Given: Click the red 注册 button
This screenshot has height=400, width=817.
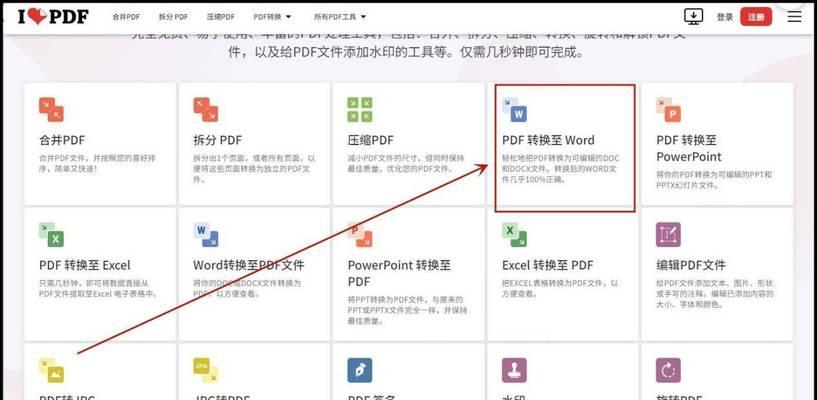Looking at the screenshot, I should (756, 17).
